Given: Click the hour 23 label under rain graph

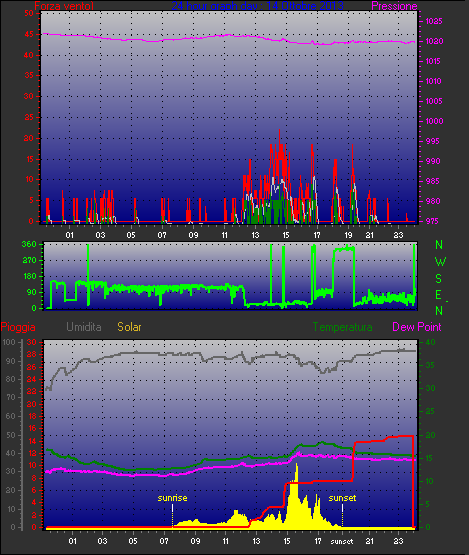Looking at the screenshot, I should tap(399, 541).
